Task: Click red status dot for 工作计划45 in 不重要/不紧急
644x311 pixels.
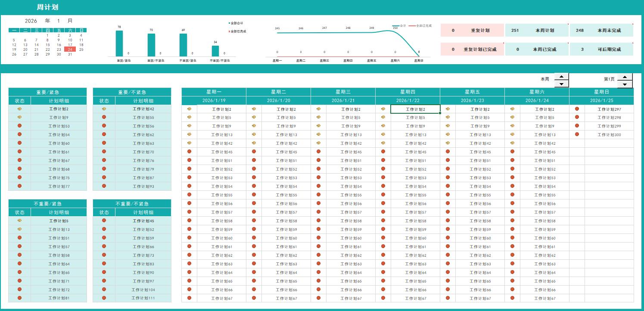Action: pyautogui.click(x=104, y=221)
